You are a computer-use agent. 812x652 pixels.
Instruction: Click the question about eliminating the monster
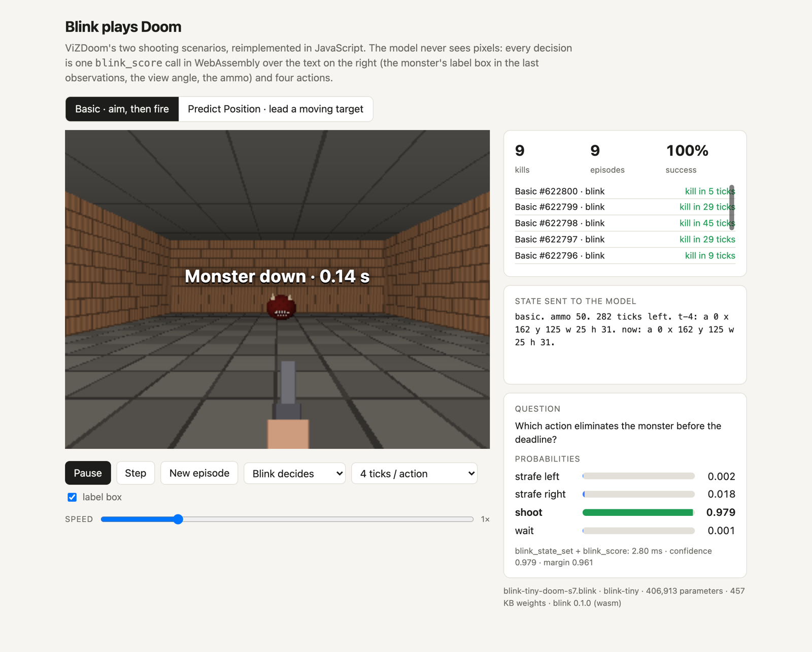618,433
